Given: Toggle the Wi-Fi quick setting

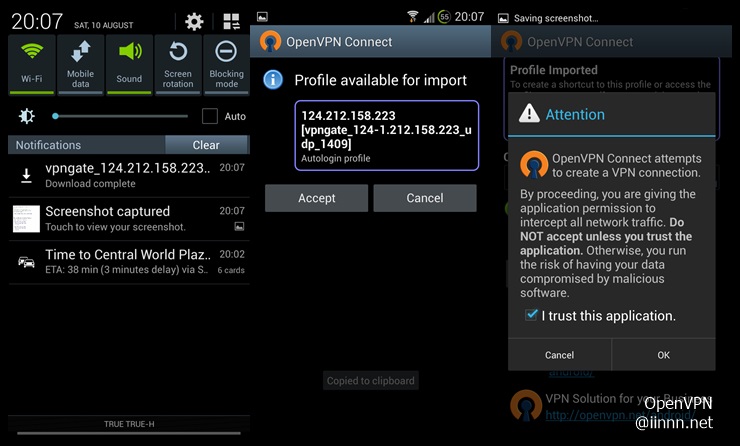Looking at the screenshot, I should pos(32,63).
